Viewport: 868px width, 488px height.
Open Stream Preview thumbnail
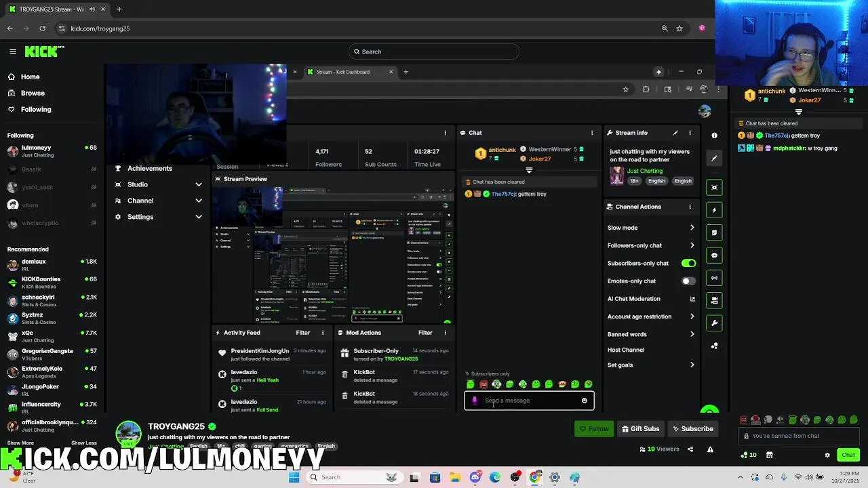click(332, 256)
